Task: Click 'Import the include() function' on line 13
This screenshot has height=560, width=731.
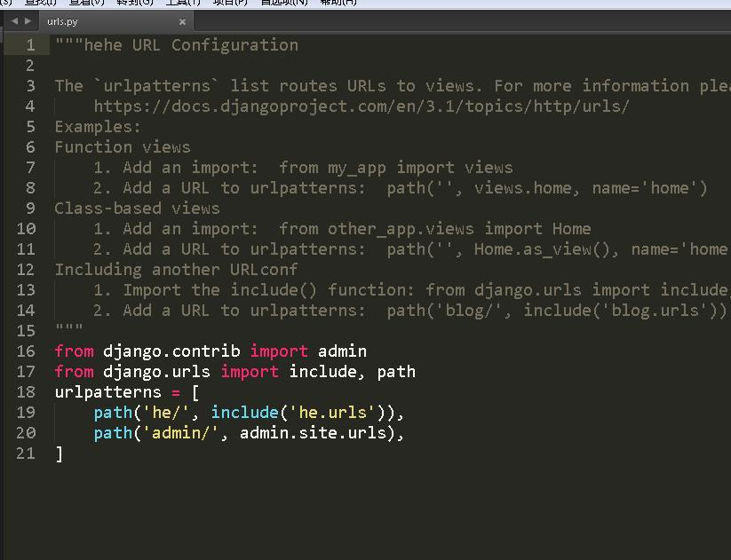Action: [x=268, y=290]
